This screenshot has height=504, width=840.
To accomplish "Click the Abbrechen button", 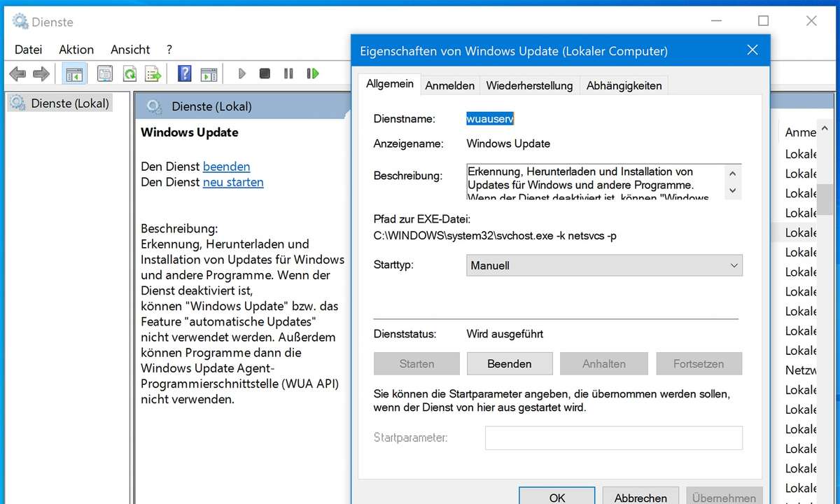I will (x=640, y=497).
